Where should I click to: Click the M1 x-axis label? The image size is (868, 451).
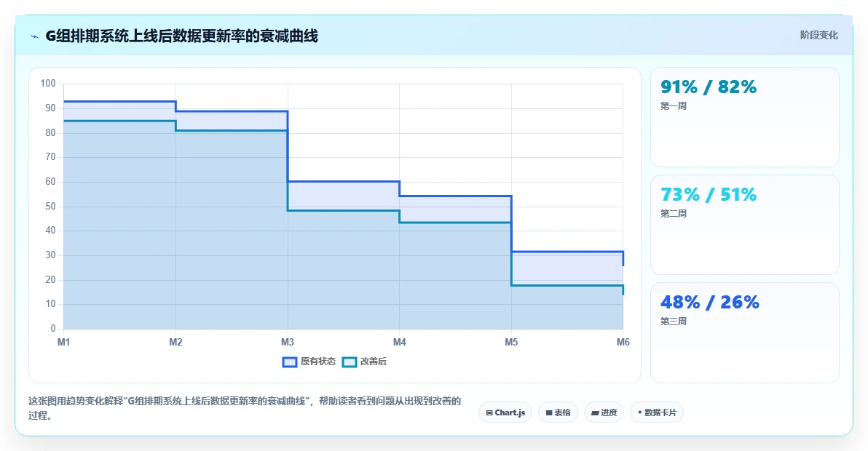63,342
